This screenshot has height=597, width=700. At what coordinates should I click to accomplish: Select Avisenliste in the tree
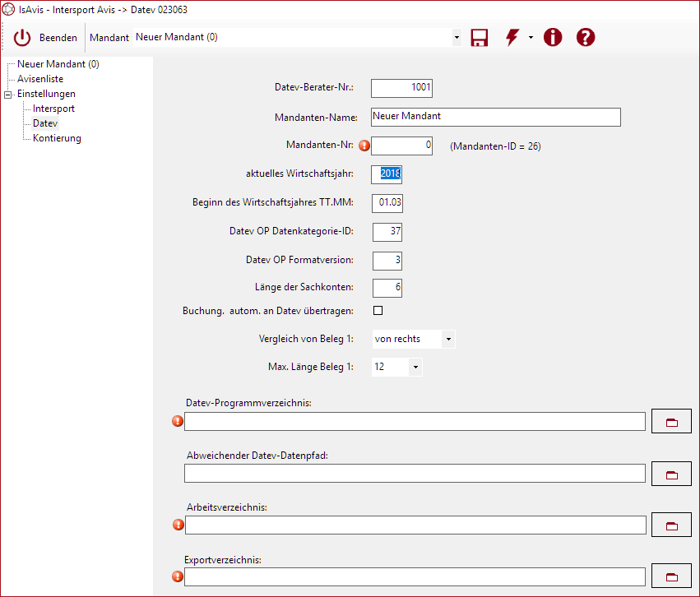(x=40, y=79)
